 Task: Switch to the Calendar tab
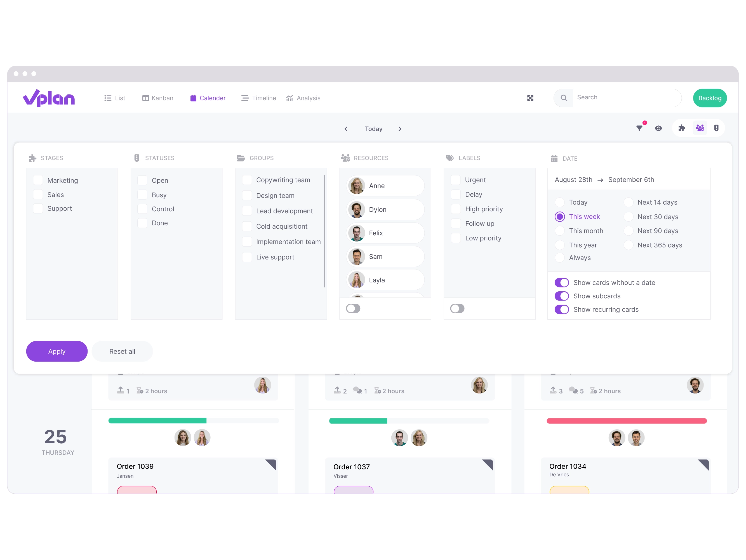pyautogui.click(x=208, y=98)
